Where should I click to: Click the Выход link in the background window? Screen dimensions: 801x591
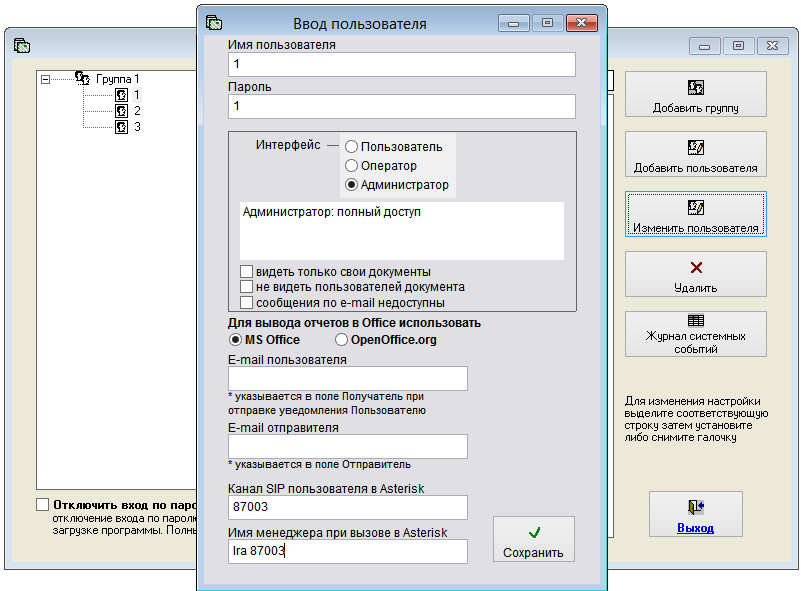pos(695,528)
